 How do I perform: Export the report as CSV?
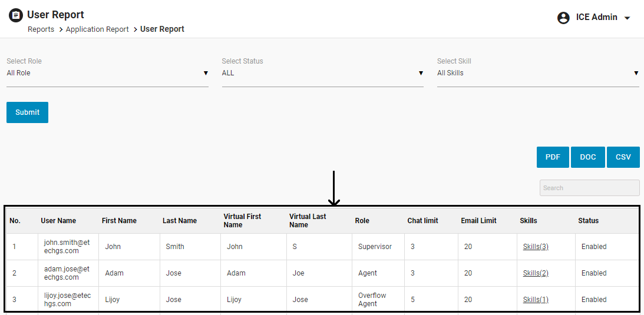point(623,157)
